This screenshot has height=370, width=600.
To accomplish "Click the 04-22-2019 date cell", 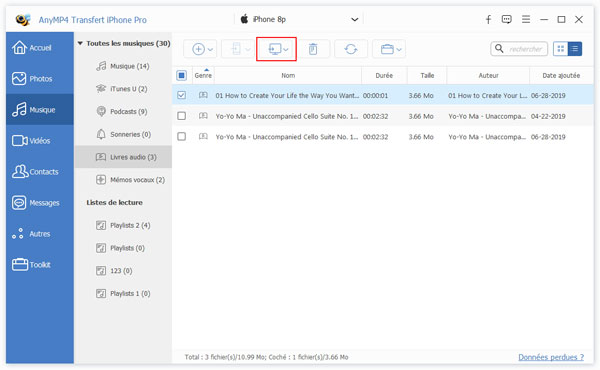I will point(548,116).
